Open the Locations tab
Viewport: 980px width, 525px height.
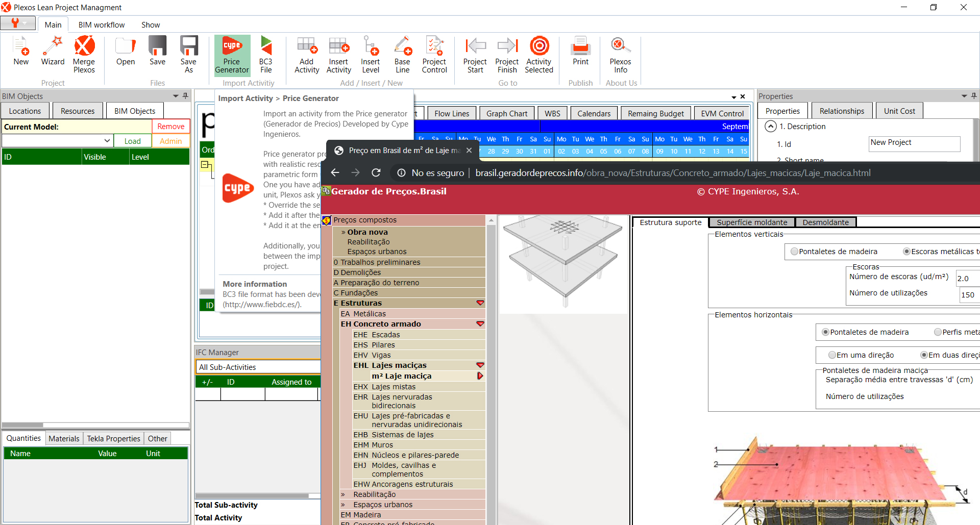point(25,111)
